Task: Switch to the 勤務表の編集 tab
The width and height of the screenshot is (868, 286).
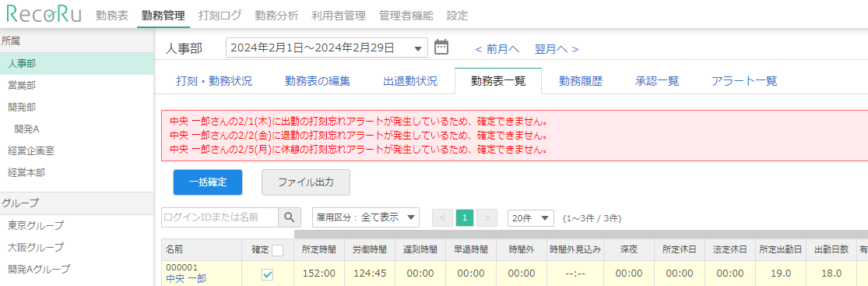Action: point(317,81)
